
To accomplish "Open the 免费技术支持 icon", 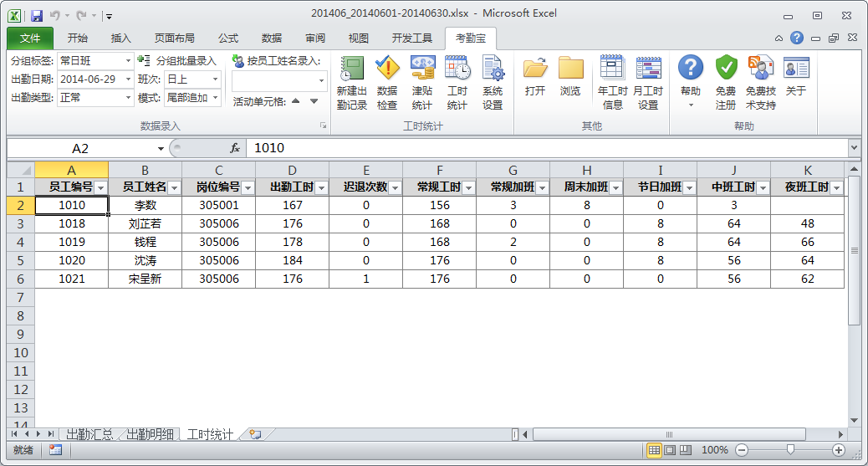I will [x=761, y=83].
